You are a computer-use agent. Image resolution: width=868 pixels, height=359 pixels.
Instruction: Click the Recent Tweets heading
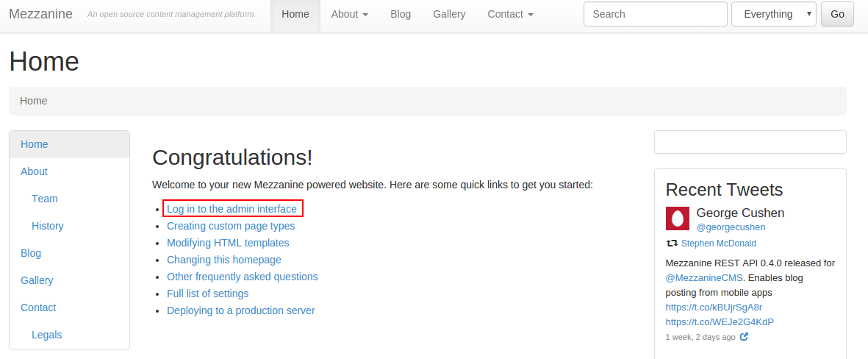tap(724, 190)
